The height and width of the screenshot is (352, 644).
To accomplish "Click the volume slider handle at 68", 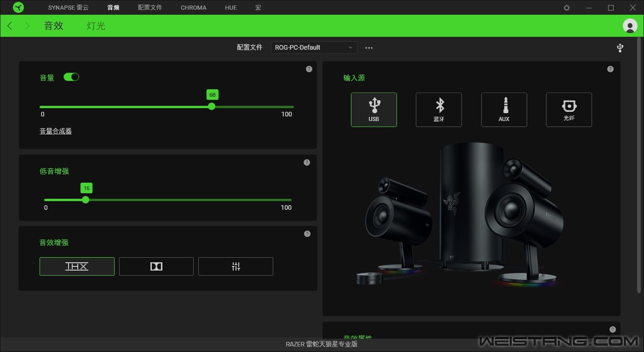I will [x=212, y=106].
